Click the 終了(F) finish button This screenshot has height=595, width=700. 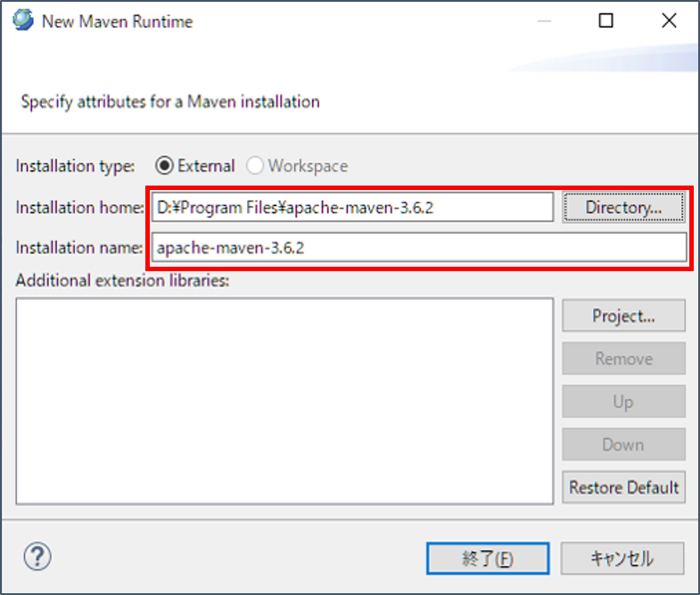tap(488, 558)
